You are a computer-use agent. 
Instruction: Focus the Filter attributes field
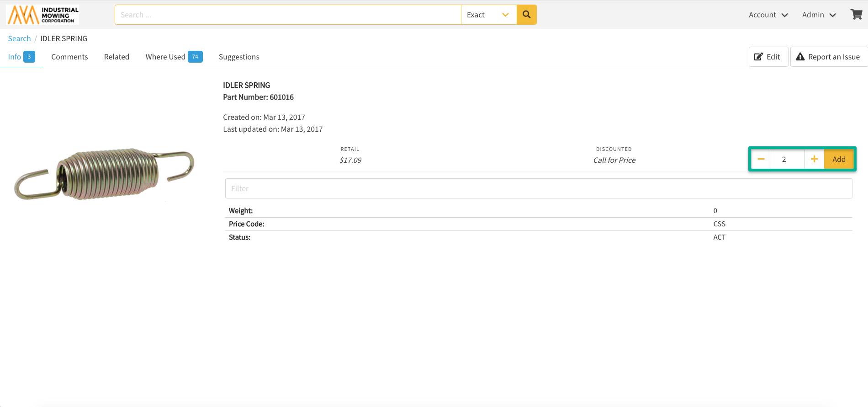pos(538,188)
